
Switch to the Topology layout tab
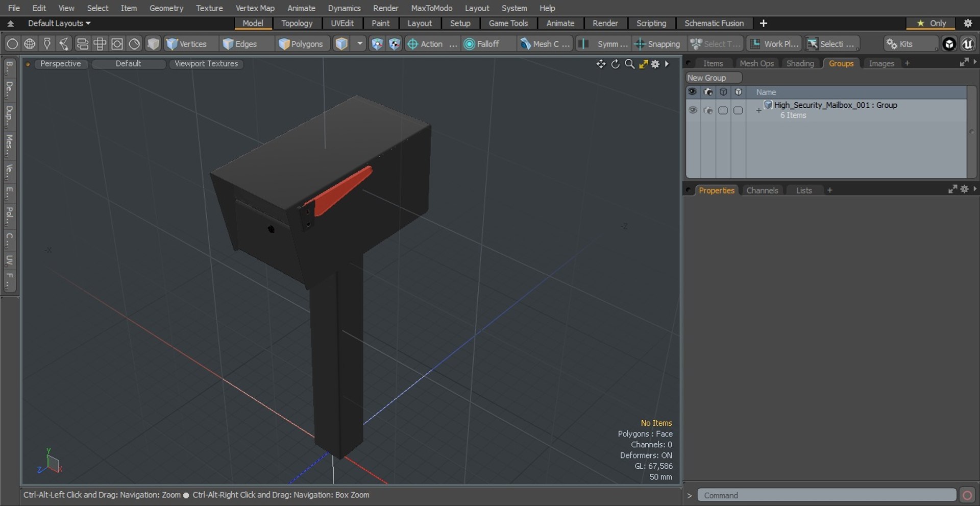click(297, 23)
